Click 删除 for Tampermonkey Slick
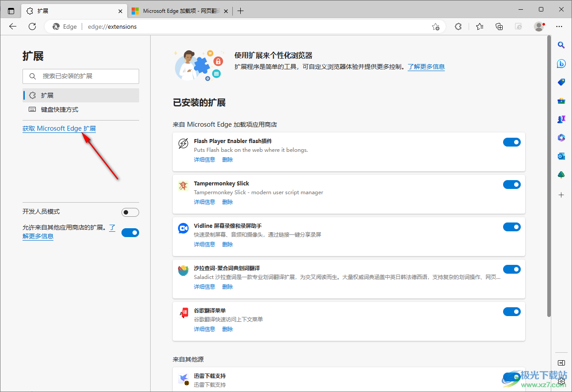Screen dimensions: 572x392 point(227,202)
